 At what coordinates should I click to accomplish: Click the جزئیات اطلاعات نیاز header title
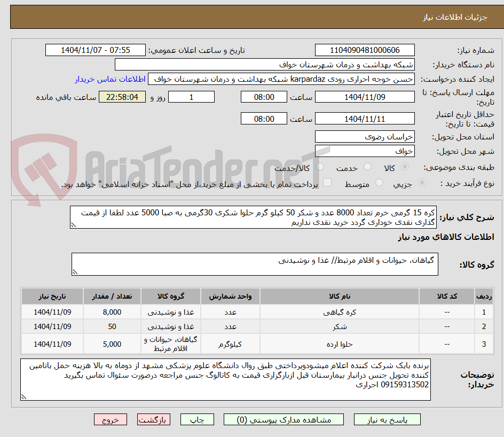(x=455, y=17)
